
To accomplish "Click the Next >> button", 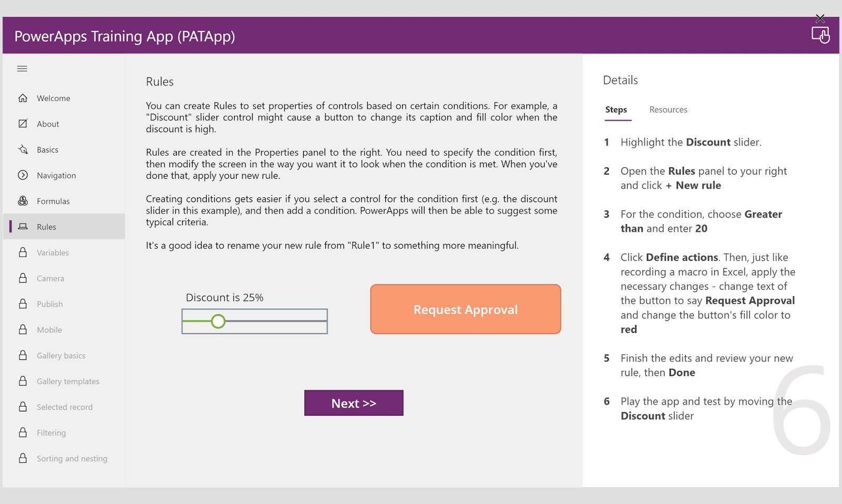I will point(354,403).
